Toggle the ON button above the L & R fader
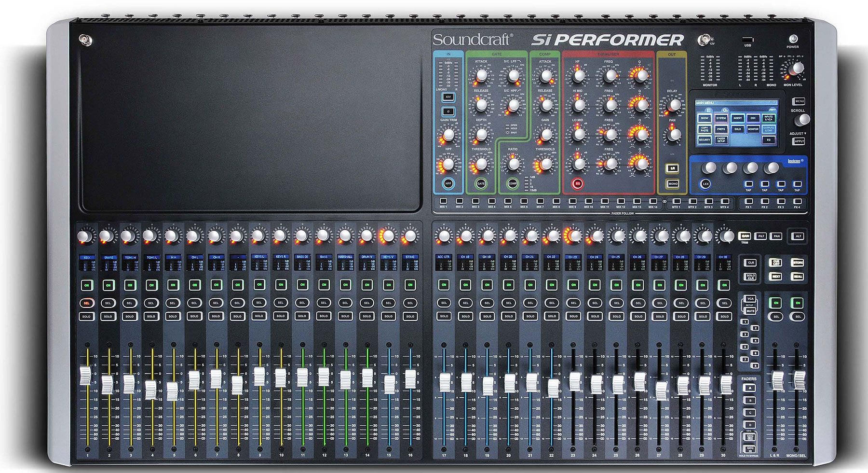868x473 pixels. click(x=776, y=303)
